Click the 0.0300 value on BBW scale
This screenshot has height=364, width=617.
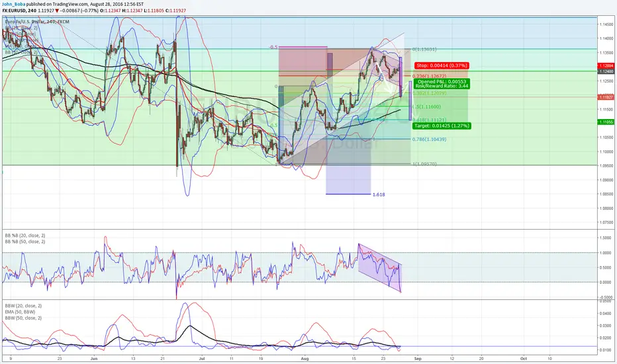[x=606, y=326]
